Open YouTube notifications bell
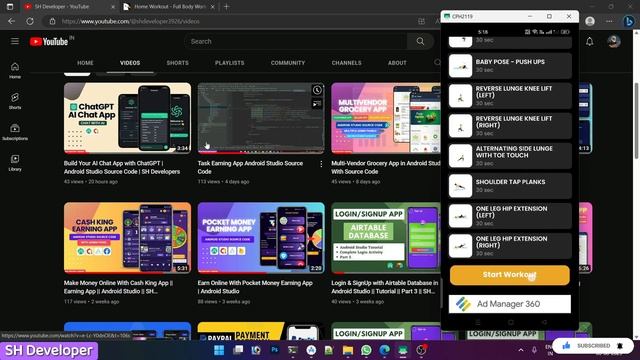Screen dimensions: 640x360 point(589,41)
